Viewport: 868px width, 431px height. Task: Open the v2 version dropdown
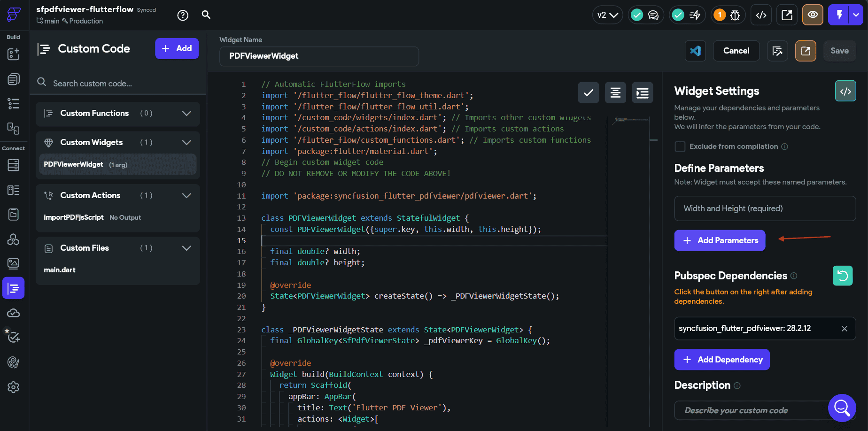607,15
